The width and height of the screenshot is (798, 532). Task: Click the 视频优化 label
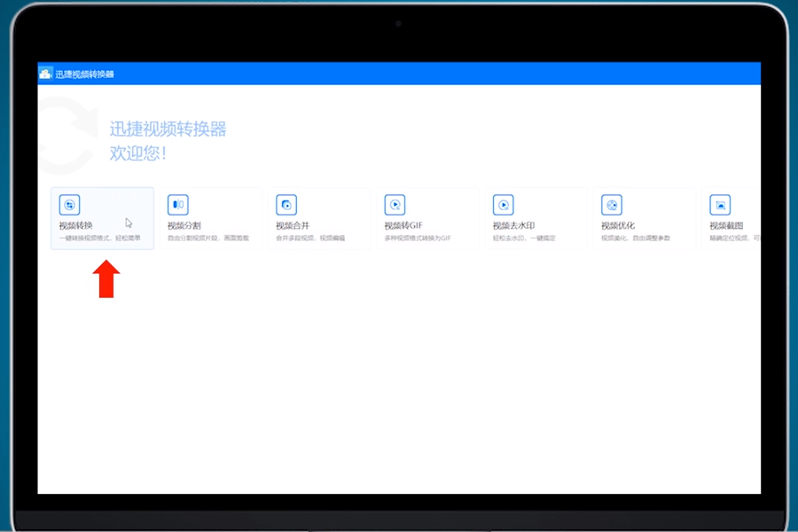click(618, 225)
